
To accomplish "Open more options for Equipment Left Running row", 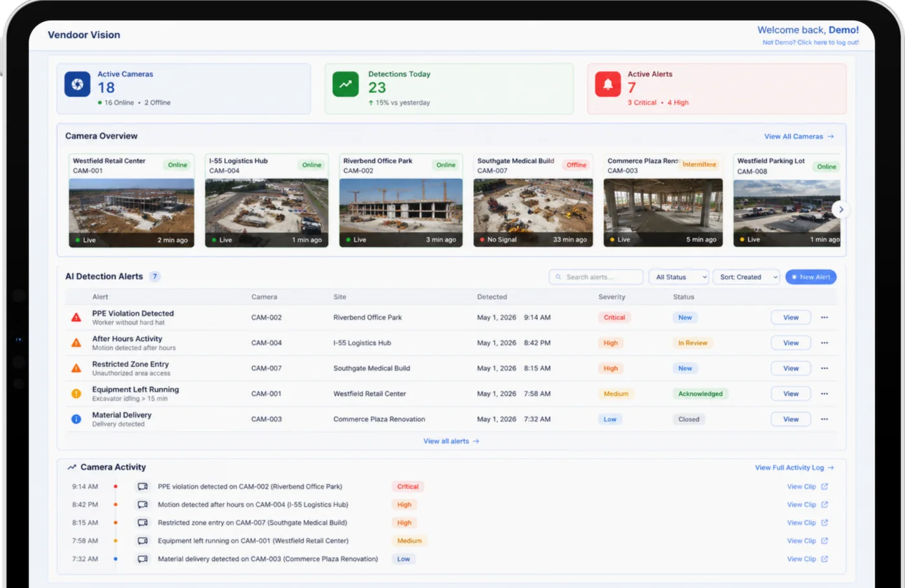I will tap(824, 394).
